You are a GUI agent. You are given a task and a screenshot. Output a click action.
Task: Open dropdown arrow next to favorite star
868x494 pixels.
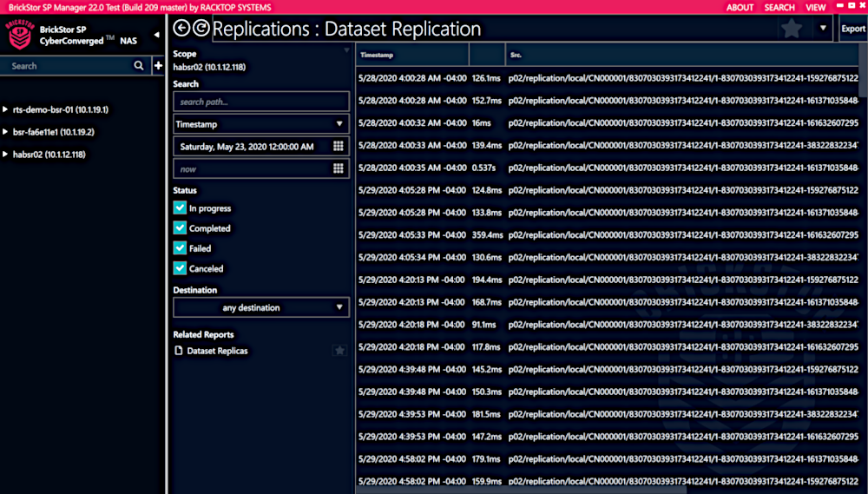pos(823,29)
